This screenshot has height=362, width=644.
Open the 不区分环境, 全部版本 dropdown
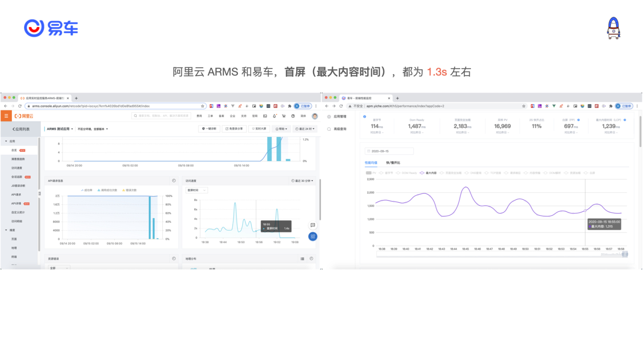click(93, 129)
